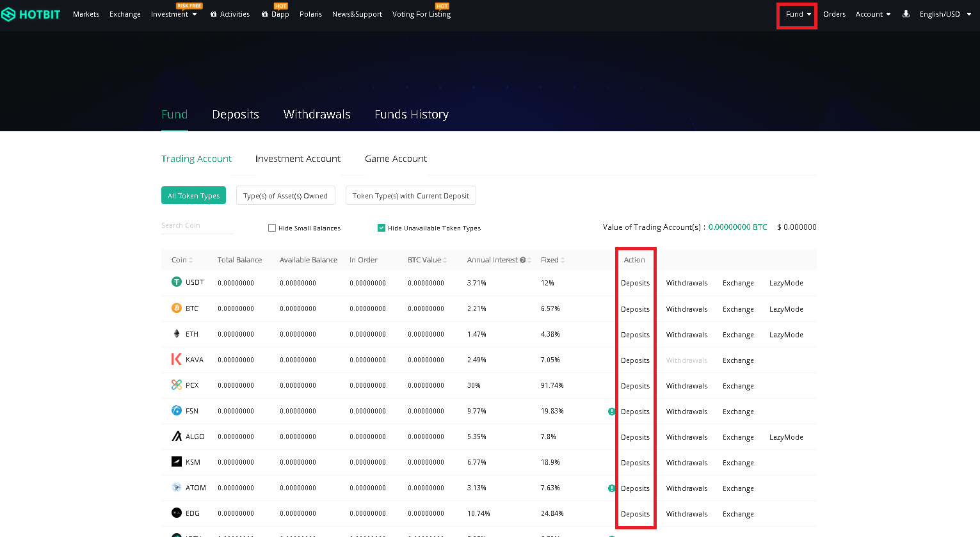Screen dimensions: 980x537
Task: Click Exchange link for FSN
Action: coord(738,412)
